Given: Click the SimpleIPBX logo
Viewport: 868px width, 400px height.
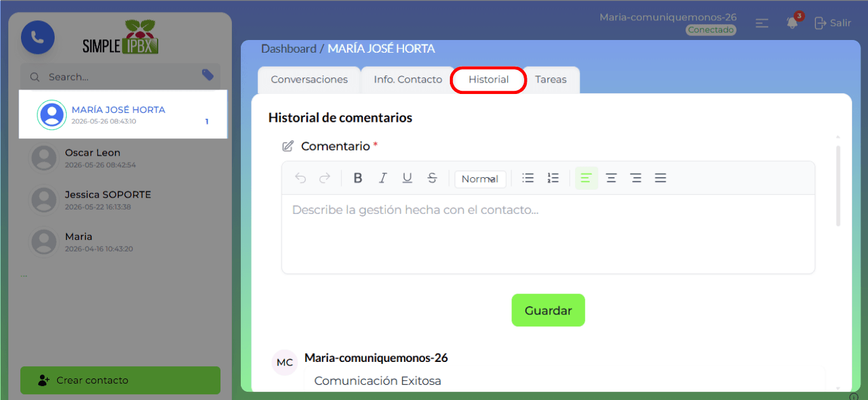Looking at the screenshot, I should (121, 37).
